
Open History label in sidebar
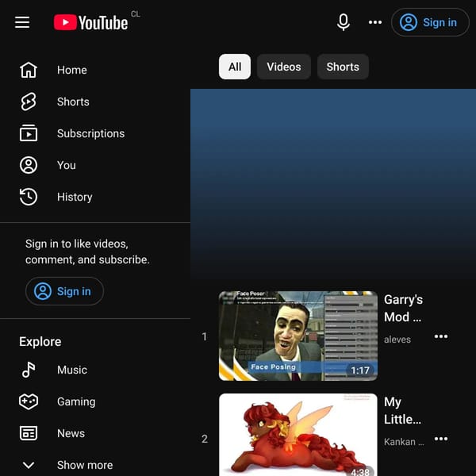(75, 197)
